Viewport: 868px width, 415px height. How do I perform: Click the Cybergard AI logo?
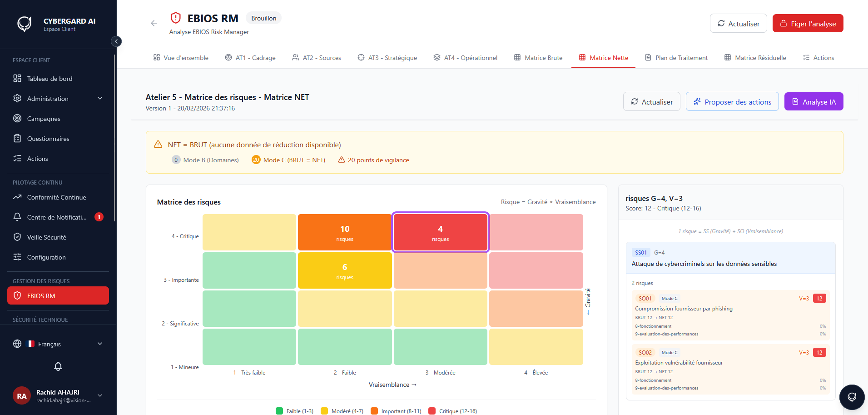pyautogui.click(x=25, y=24)
